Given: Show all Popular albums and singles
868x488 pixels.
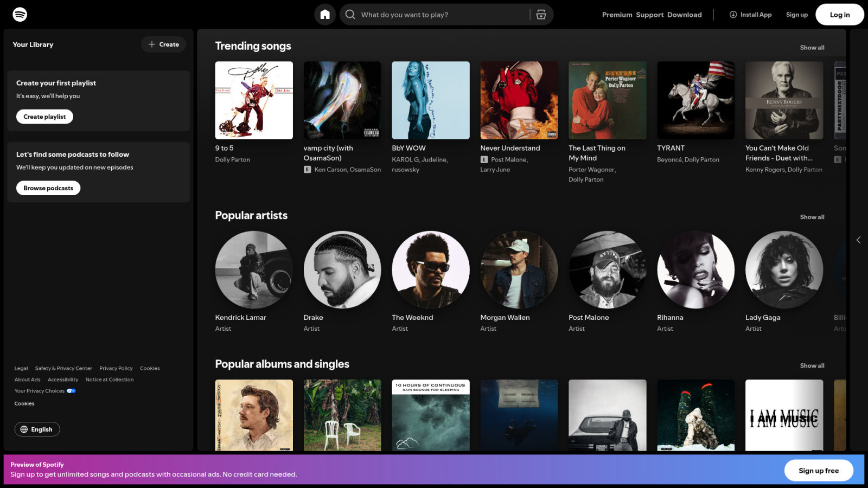Looking at the screenshot, I should pyautogui.click(x=812, y=366).
